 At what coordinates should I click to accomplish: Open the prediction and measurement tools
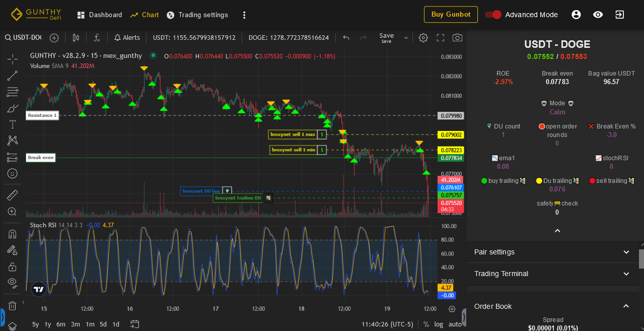(x=13, y=157)
